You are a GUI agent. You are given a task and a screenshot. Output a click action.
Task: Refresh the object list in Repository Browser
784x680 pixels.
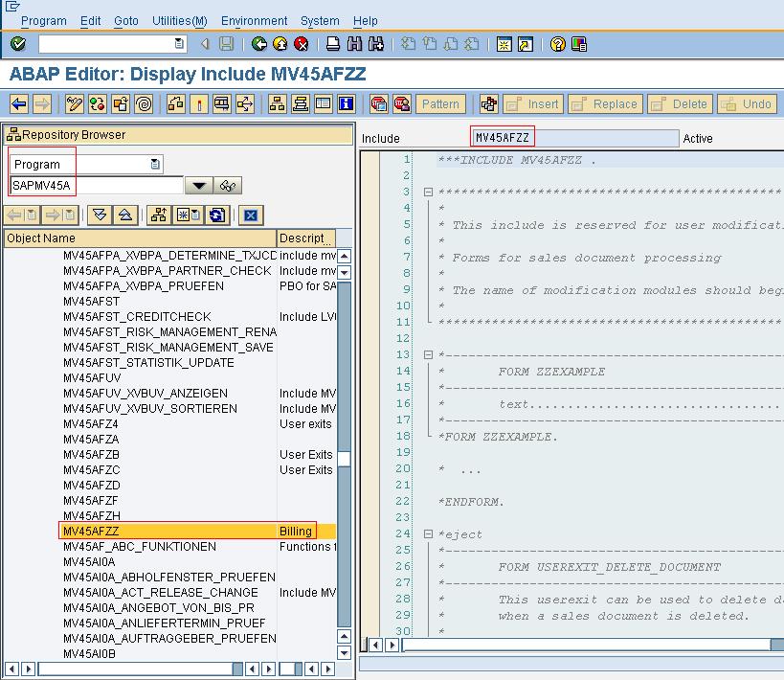pyautogui.click(x=216, y=215)
